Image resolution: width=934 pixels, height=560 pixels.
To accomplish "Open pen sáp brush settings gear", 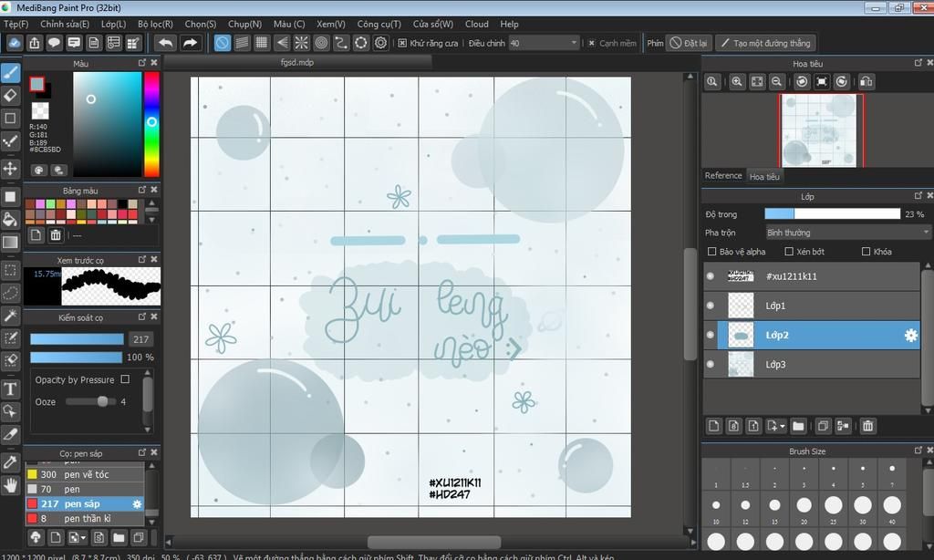I will tap(137, 504).
